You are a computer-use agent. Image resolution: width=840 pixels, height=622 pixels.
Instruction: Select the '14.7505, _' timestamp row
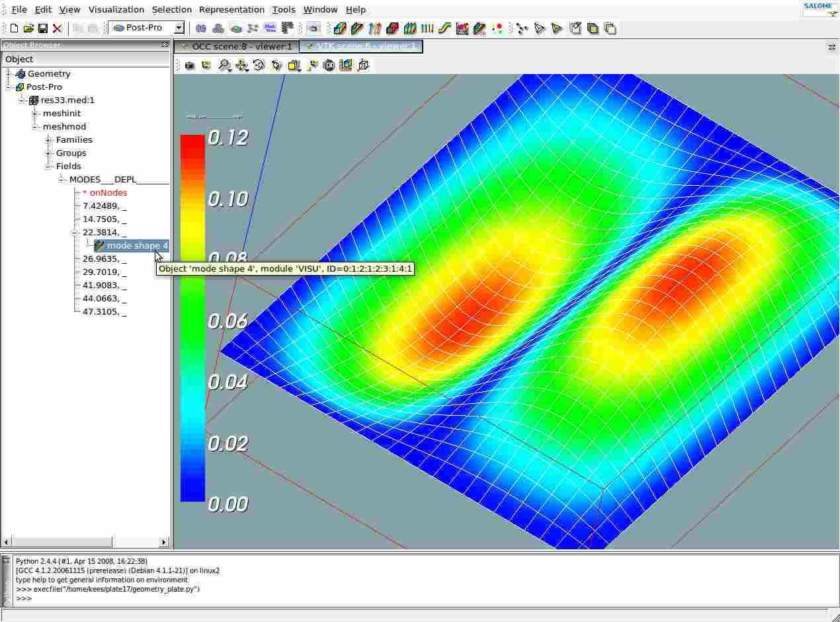[105, 219]
